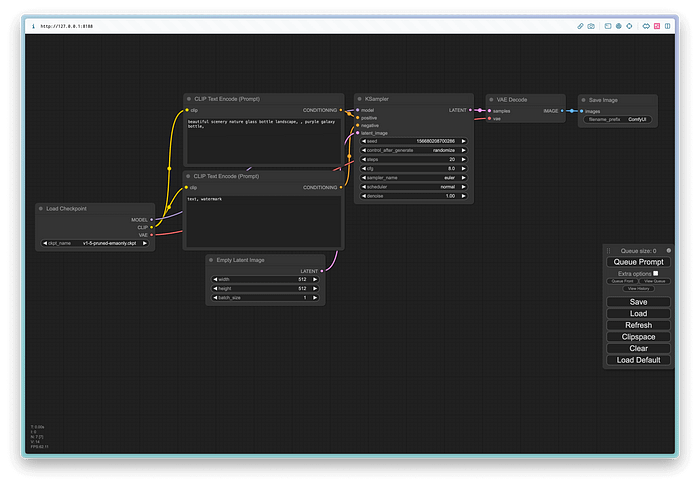Open ckpt_name checkpoint selector

[95, 243]
